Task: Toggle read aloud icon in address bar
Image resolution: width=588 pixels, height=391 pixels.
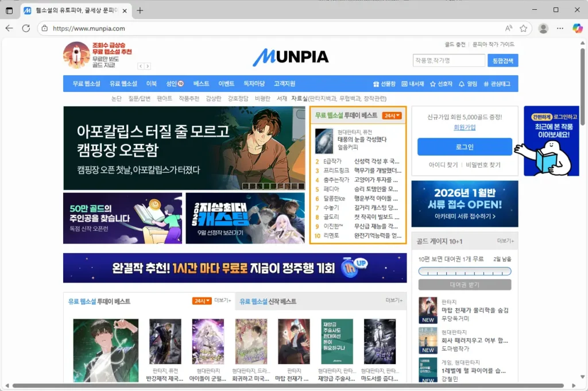Action: [509, 28]
